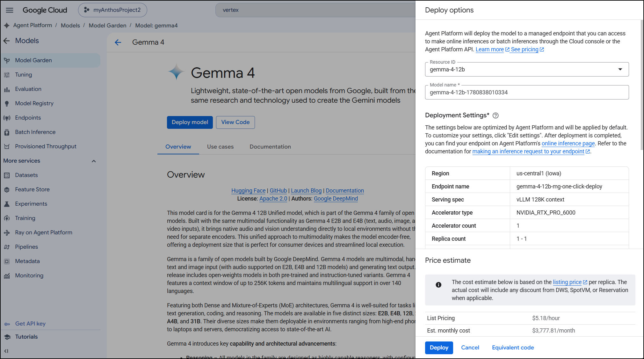
Task: Open the Resource ID gemma-4-12b dropdown
Action: (527, 70)
